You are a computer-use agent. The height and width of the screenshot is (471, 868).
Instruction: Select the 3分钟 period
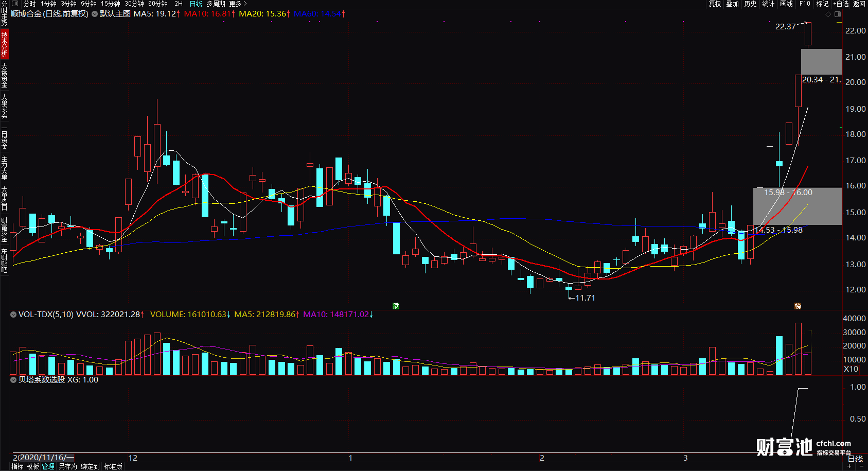(x=68, y=4)
